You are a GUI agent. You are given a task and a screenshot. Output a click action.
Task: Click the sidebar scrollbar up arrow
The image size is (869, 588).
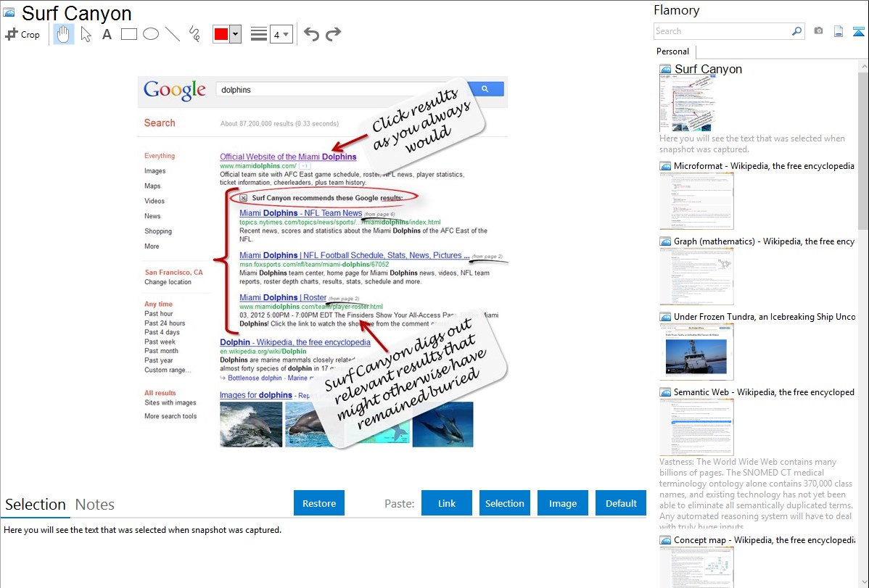click(x=863, y=66)
